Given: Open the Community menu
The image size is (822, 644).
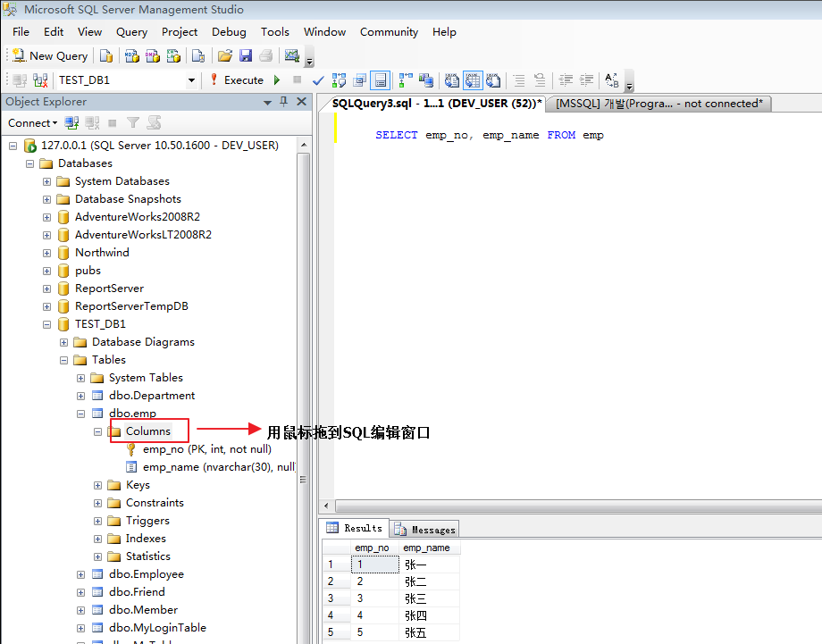Looking at the screenshot, I should 389,32.
